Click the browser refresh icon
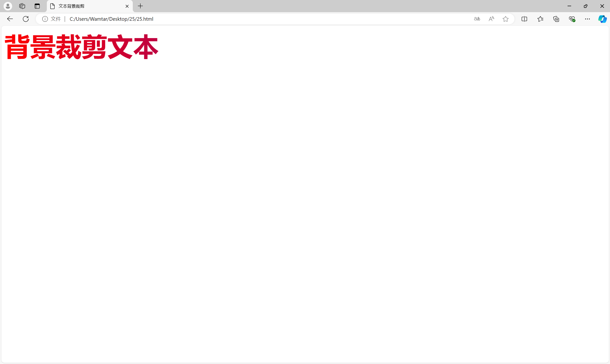Screen dimensions: 610x364 coord(26,19)
